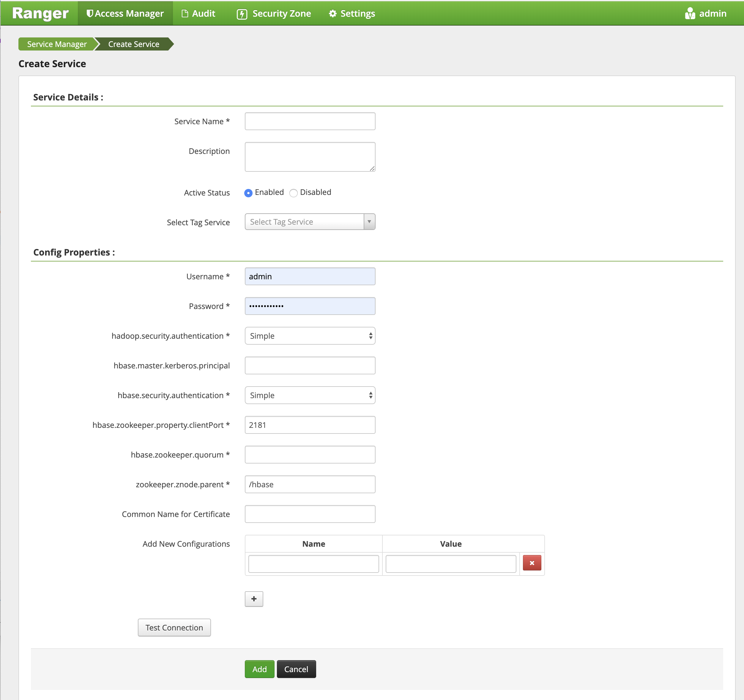Click the Create Service breadcrumb

(x=134, y=44)
